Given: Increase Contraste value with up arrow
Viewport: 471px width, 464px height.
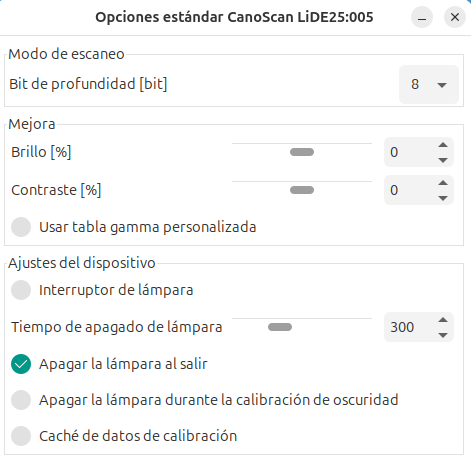Looking at the screenshot, I should tap(443, 183).
